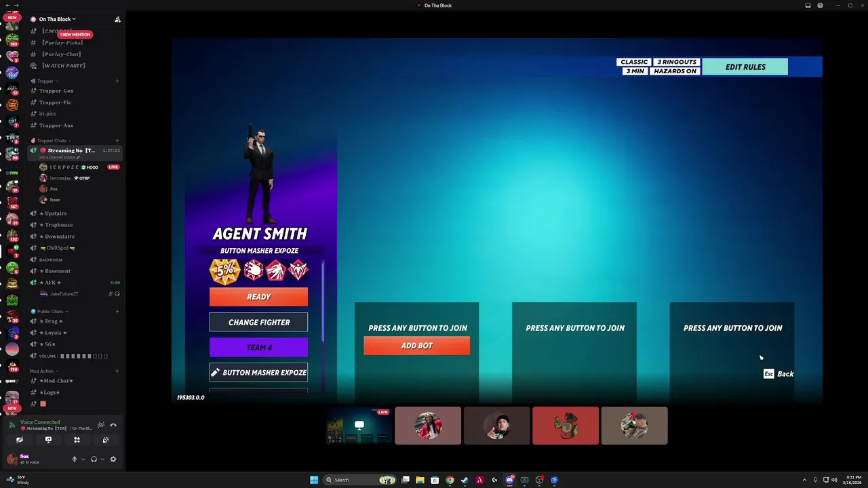Image resolution: width=868 pixels, height=488 pixels.
Task: Click EDIT RULES in the game lobby
Action: pos(745,67)
